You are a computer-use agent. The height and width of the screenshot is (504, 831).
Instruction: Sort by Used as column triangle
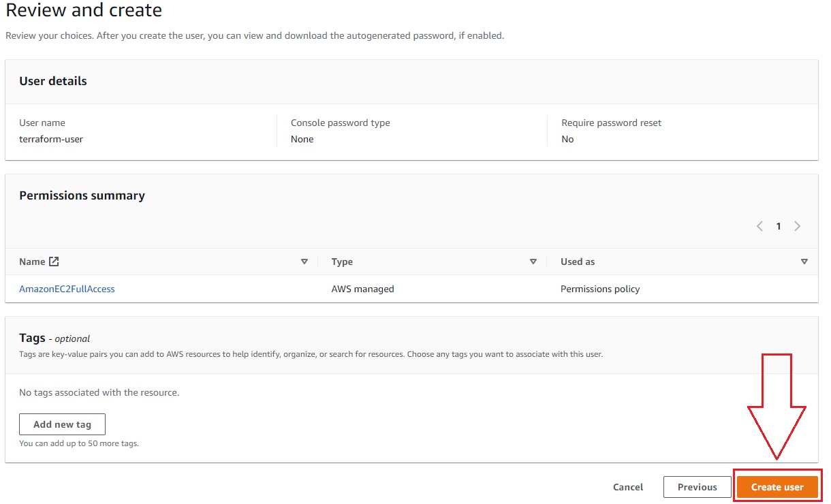tap(804, 262)
